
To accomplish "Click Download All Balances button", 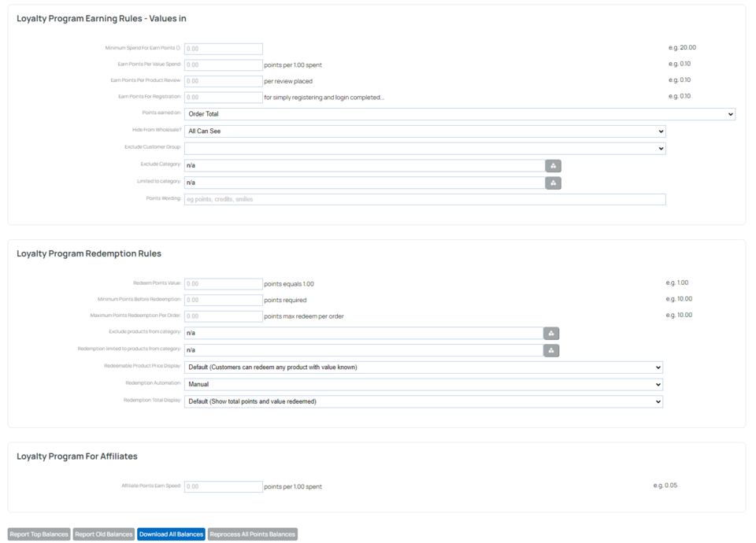I will (x=171, y=534).
